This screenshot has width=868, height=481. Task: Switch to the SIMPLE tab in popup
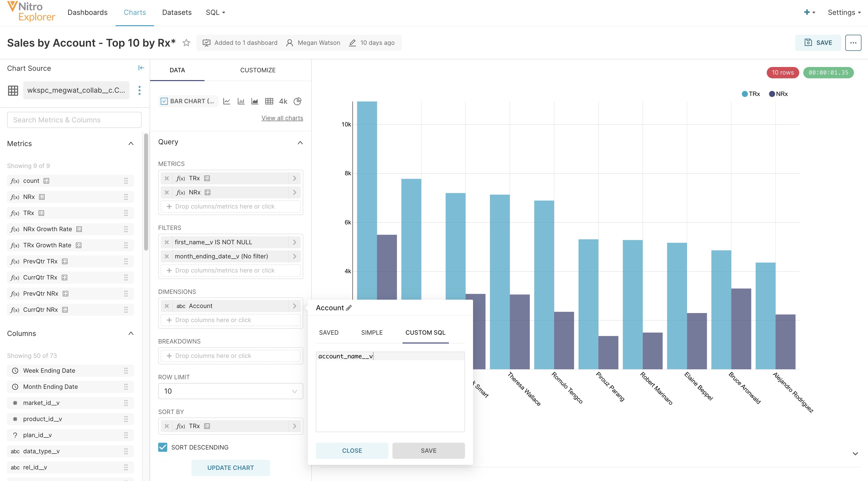click(x=372, y=332)
